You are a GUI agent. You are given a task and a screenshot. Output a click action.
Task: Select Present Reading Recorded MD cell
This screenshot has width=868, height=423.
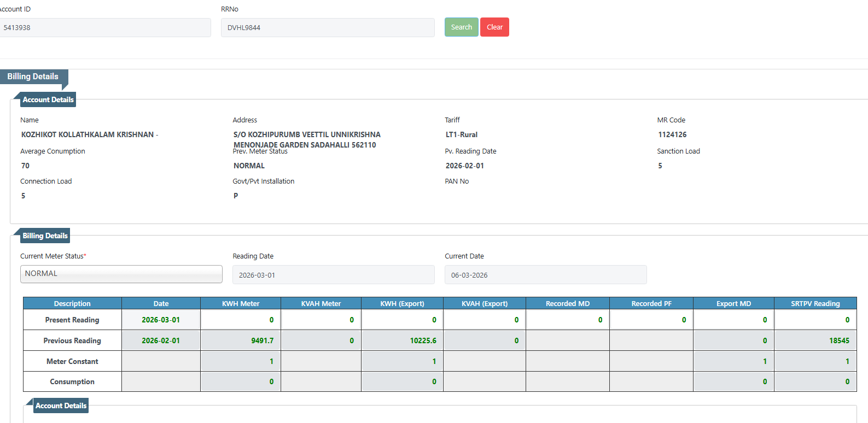pyautogui.click(x=568, y=320)
